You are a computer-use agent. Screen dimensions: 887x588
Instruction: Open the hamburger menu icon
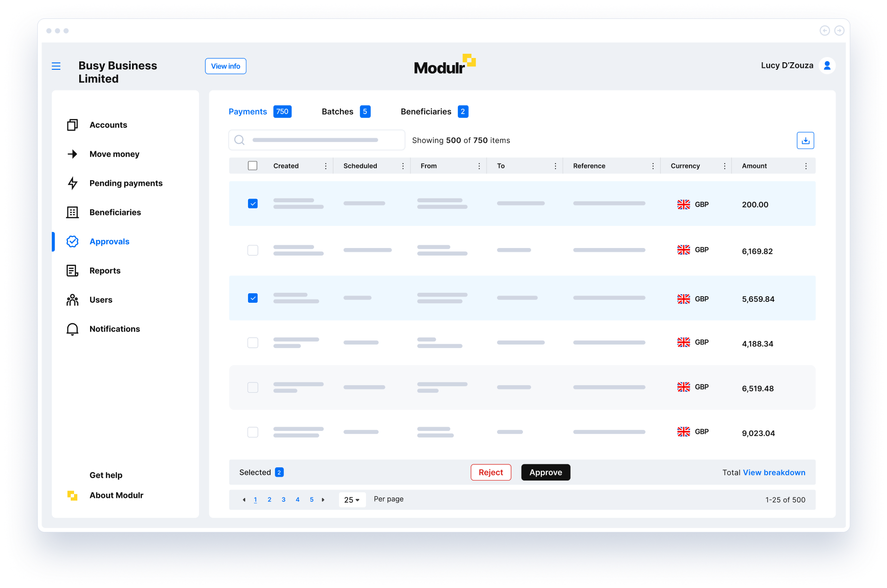(56, 66)
